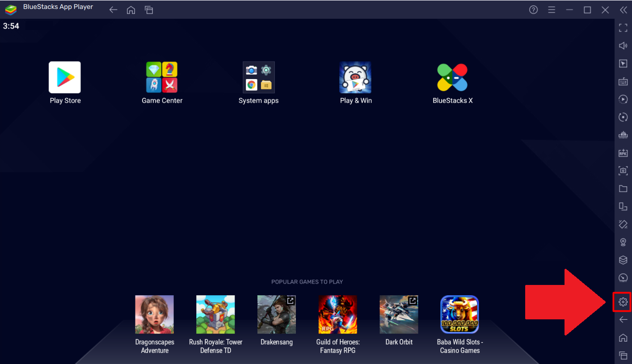Click the Install APK icon

tap(623, 153)
